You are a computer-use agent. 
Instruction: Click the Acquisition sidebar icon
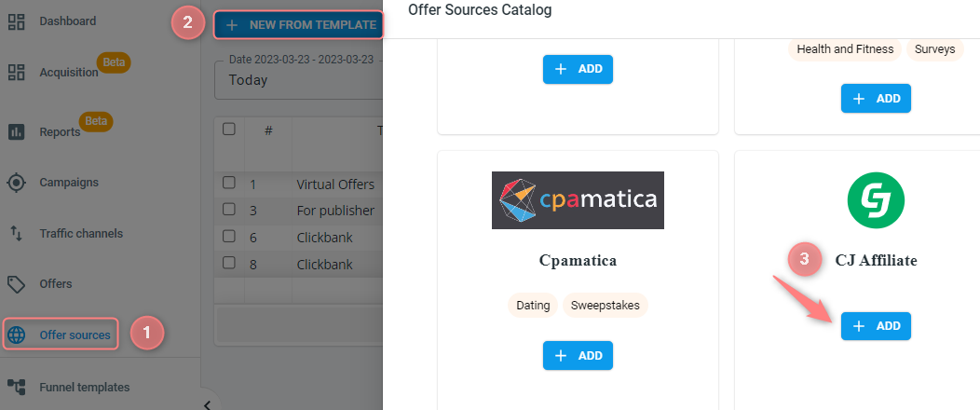(16, 73)
